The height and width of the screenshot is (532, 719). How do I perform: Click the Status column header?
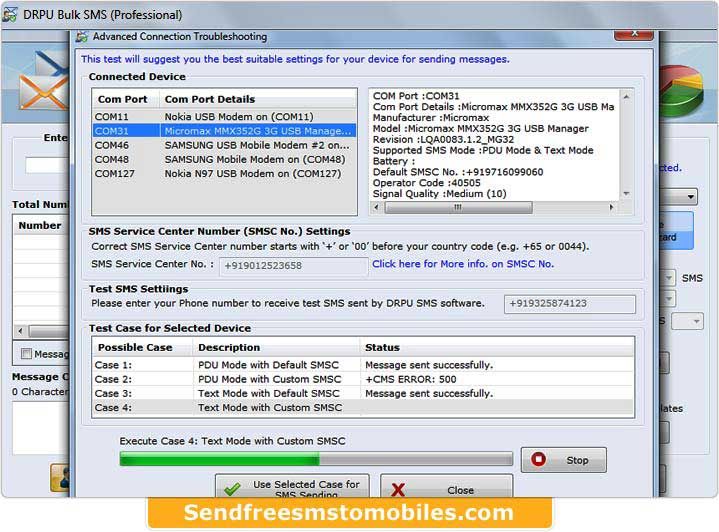[497, 347]
